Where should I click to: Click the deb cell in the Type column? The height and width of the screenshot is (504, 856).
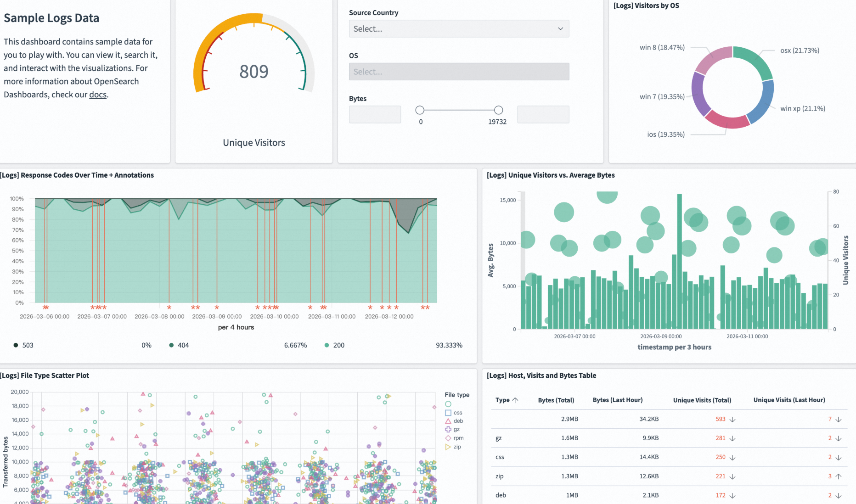(501, 495)
